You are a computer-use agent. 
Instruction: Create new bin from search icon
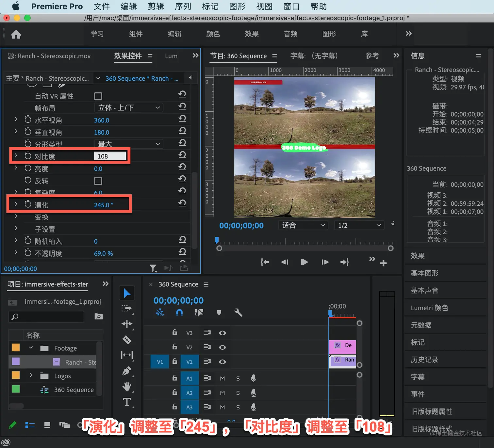coord(98,316)
